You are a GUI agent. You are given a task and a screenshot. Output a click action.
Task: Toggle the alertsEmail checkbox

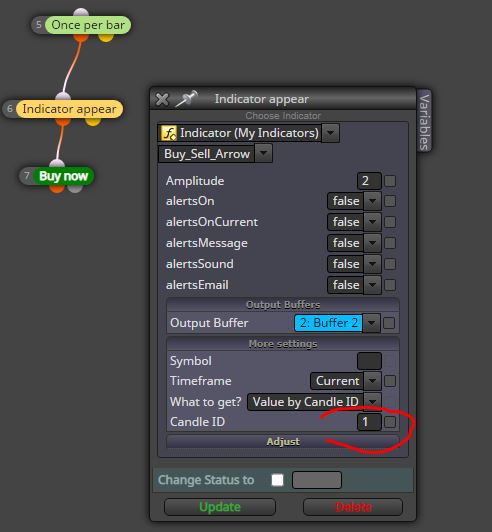[x=390, y=285]
